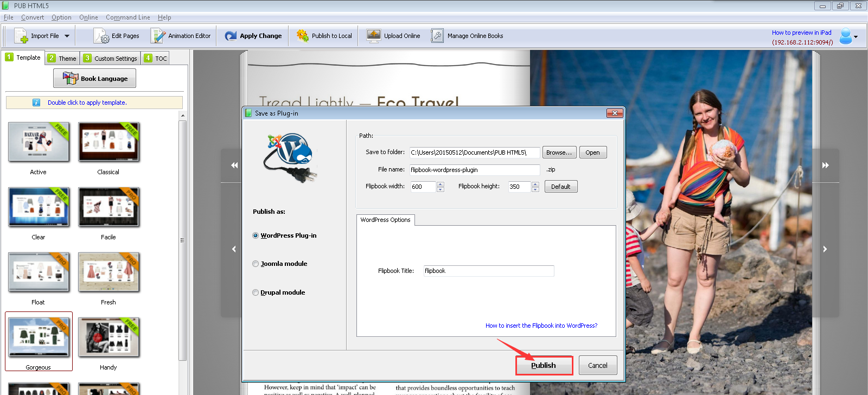This screenshot has height=395, width=868.
Task: Select the Facile template thumbnail
Action: click(108, 207)
